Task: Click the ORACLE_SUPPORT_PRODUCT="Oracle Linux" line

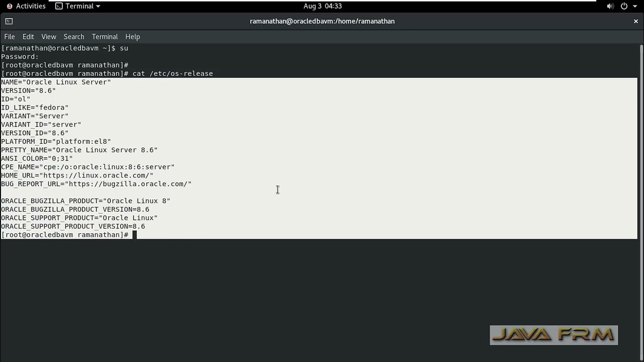Action: (79, 218)
